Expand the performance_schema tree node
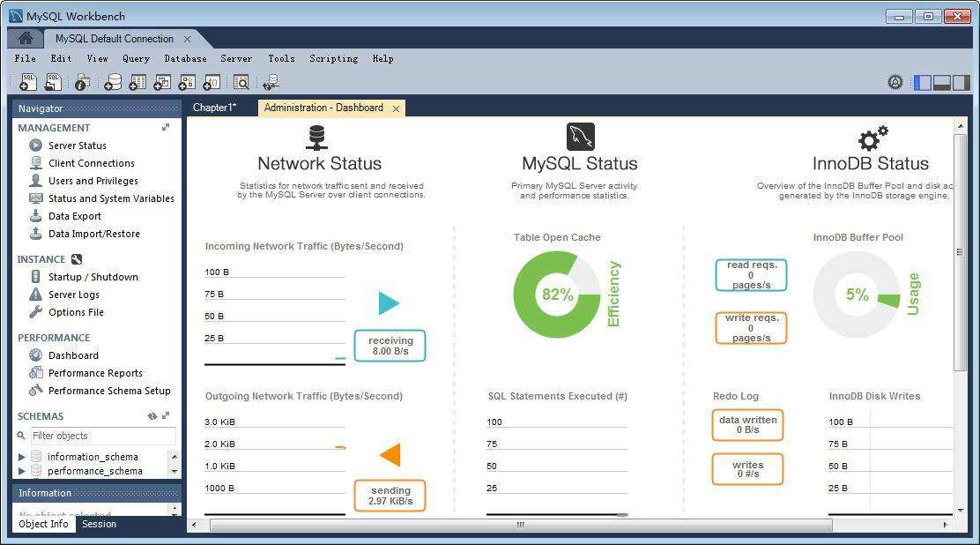 click(x=22, y=471)
